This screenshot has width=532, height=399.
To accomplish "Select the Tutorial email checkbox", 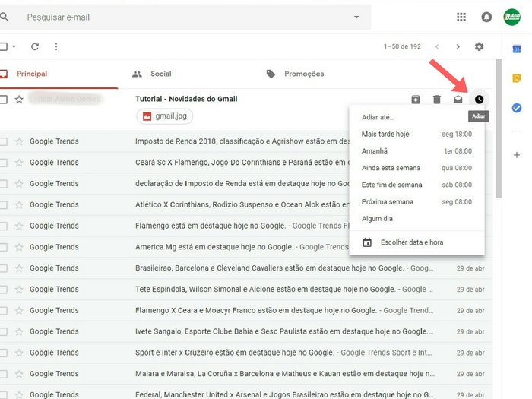I will click(3, 100).
